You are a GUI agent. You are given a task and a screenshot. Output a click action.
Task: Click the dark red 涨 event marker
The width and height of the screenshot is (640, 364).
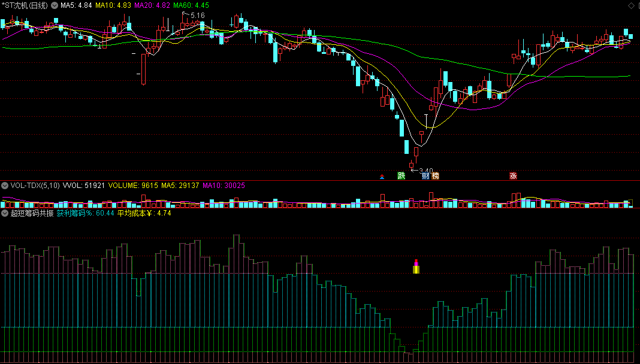(513, 175)
